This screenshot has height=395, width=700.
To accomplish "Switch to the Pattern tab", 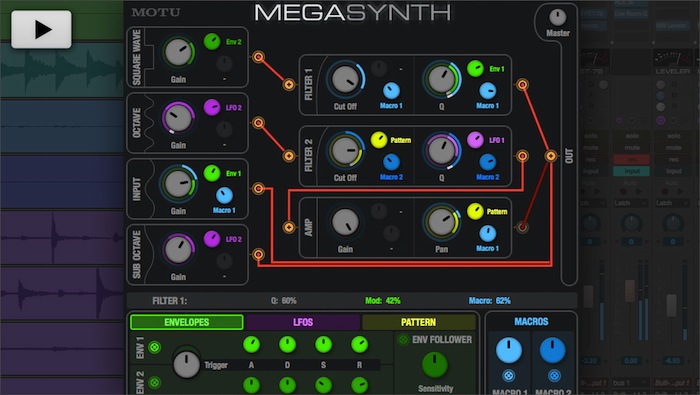I will pos(418,322).
